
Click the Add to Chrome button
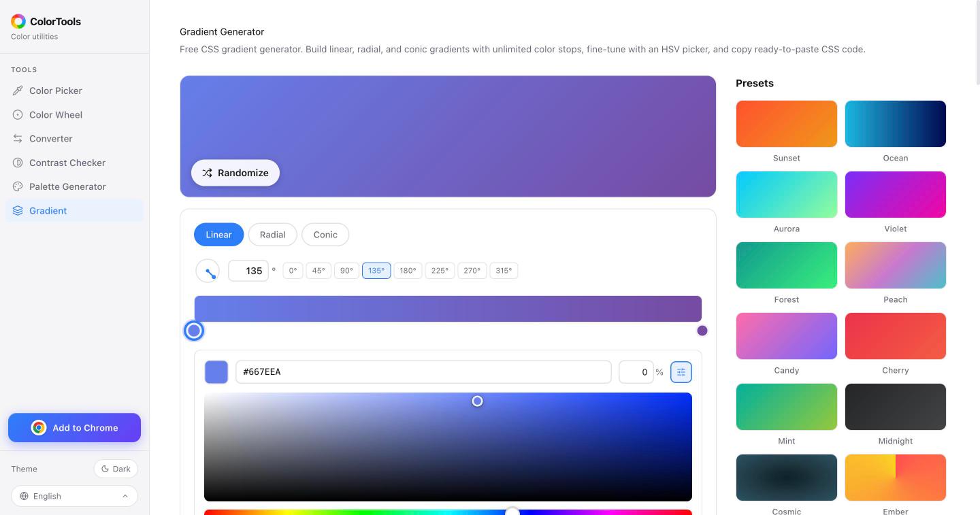(74, 428)
